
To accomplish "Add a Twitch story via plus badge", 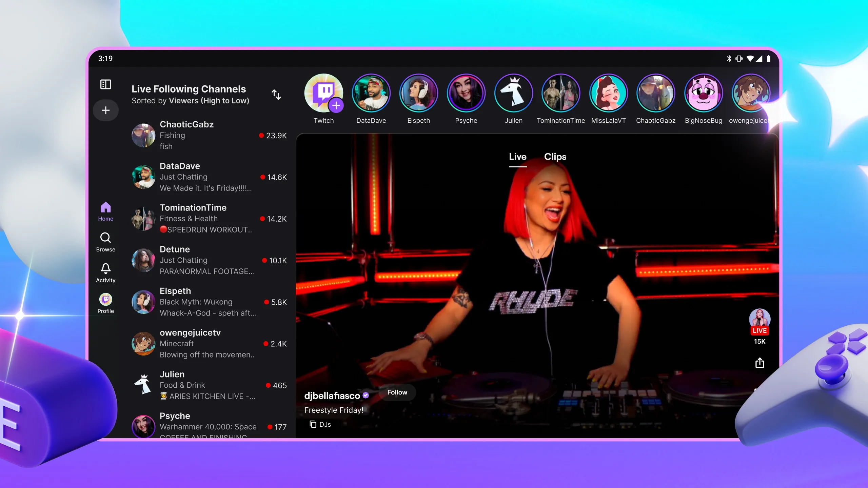I will click(x=336, y=105).
